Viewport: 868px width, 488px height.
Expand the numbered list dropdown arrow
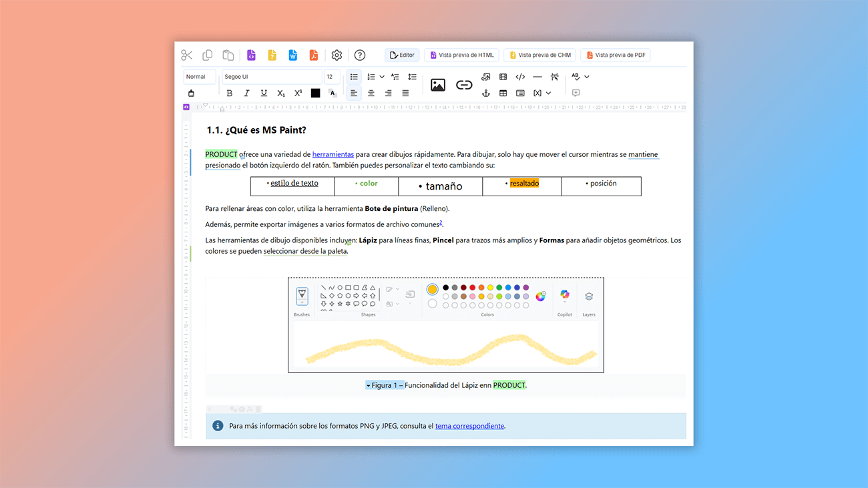382,77
